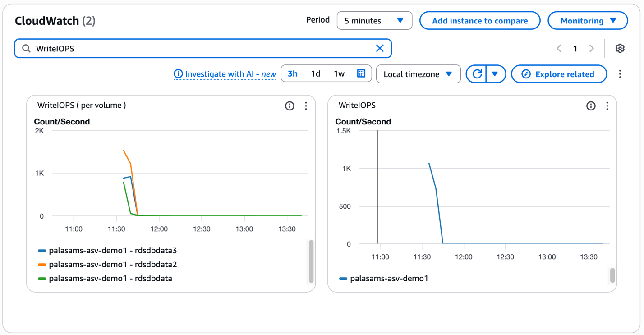Clear the WriteIOPS search text

click(380, 48)
